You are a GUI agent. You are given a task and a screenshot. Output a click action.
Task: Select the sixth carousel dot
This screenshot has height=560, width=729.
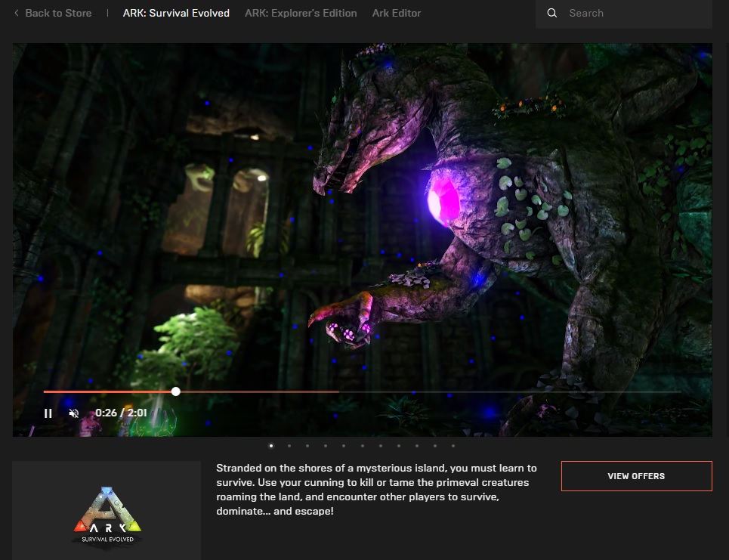click(x=362, y=446)
